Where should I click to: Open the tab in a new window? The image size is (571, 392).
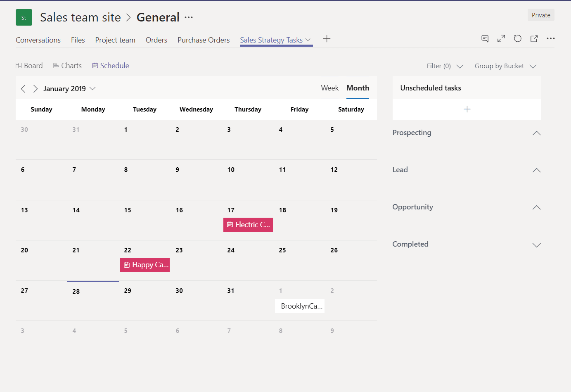pos(534,38)
